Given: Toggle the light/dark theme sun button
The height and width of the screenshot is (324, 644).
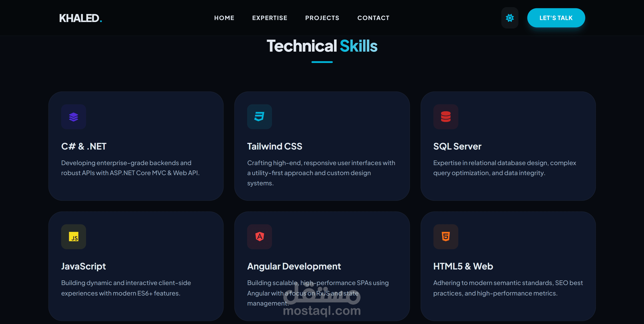Looking at the screenshot, I should click(510, 18).
